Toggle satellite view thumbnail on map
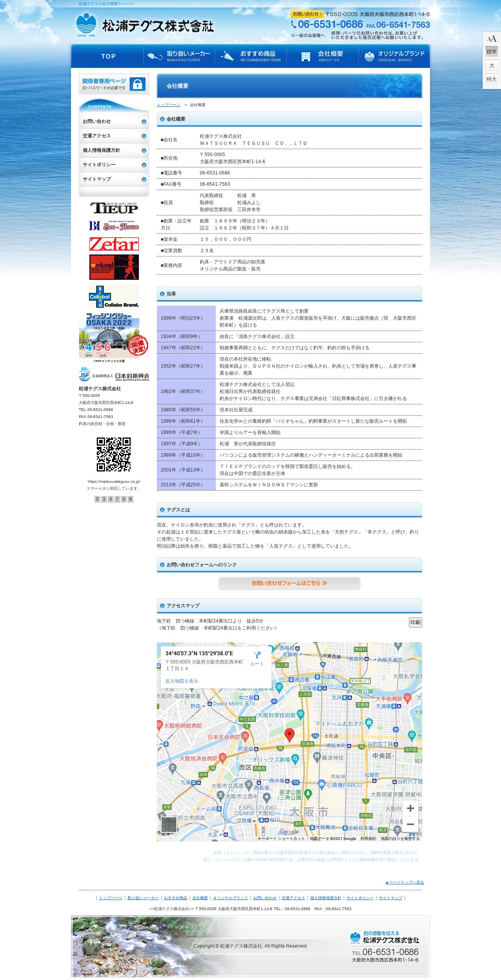 click(169, 825)
